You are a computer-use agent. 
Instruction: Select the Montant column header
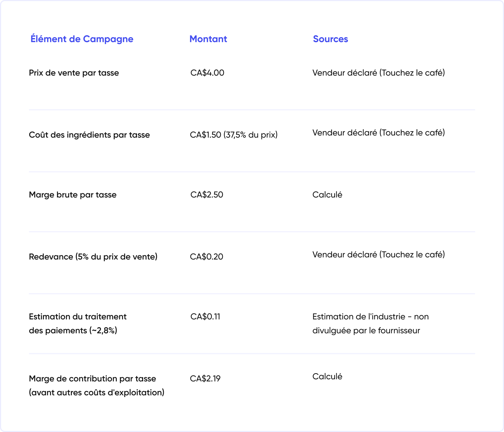(208, 39)
